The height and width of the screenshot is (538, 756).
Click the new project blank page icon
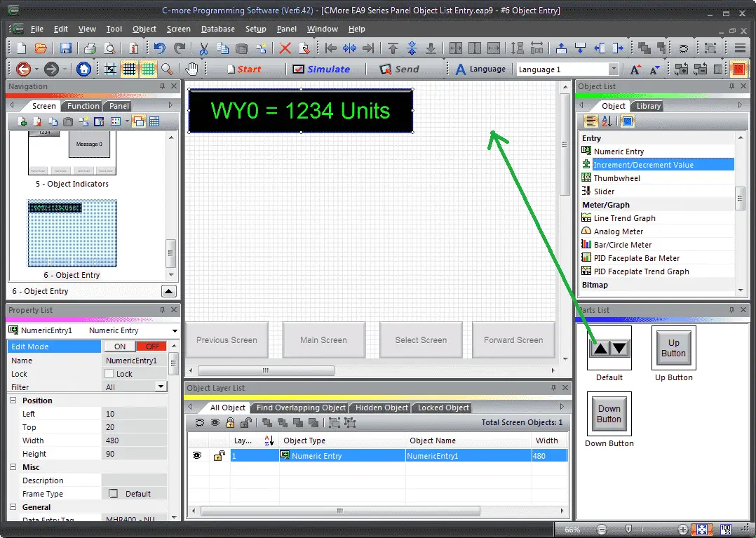pyautogui.click(x=22, y=48)
